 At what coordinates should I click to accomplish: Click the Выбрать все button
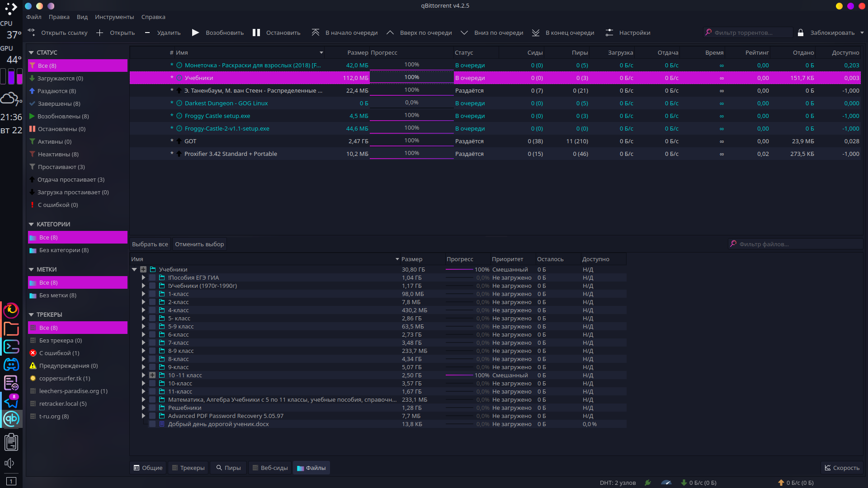[x=150, y=244]
